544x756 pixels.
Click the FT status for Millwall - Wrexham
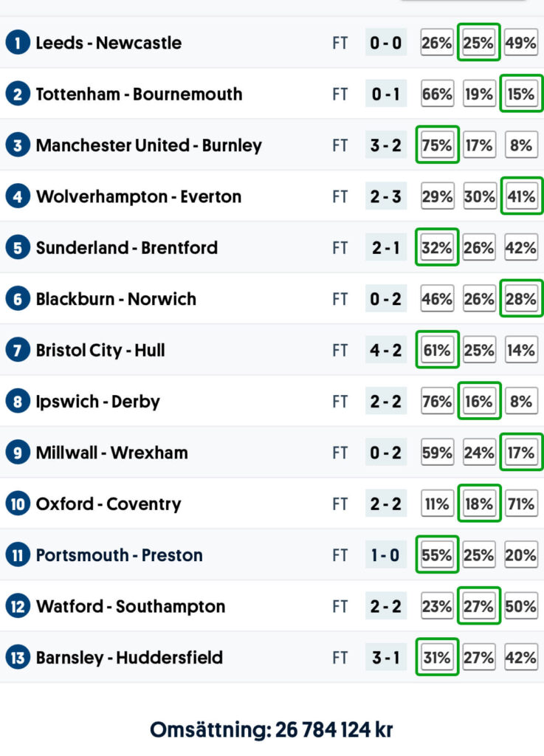(340, 453)
